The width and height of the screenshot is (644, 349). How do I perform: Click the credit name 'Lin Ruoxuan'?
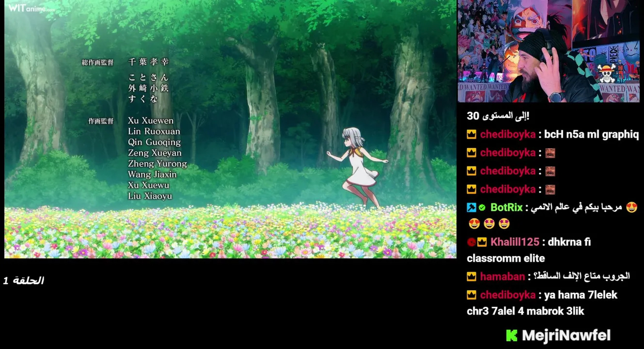click(x=154, y=131)
